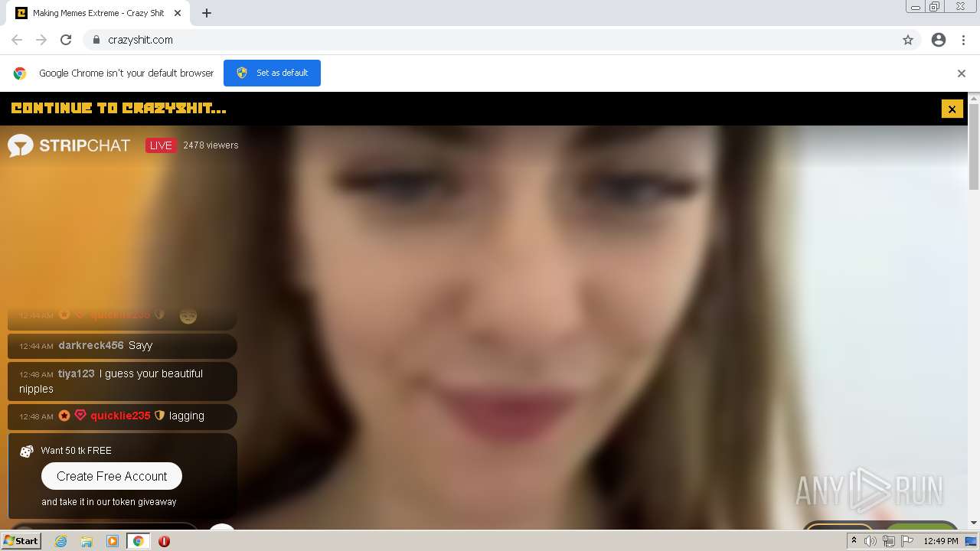
Task: Reload the current page
Action: pos(66,40)
